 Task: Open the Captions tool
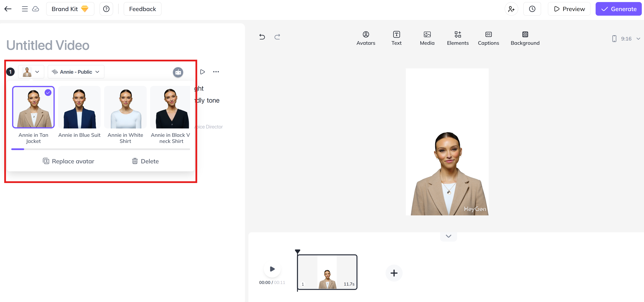(x=488, y=38)
